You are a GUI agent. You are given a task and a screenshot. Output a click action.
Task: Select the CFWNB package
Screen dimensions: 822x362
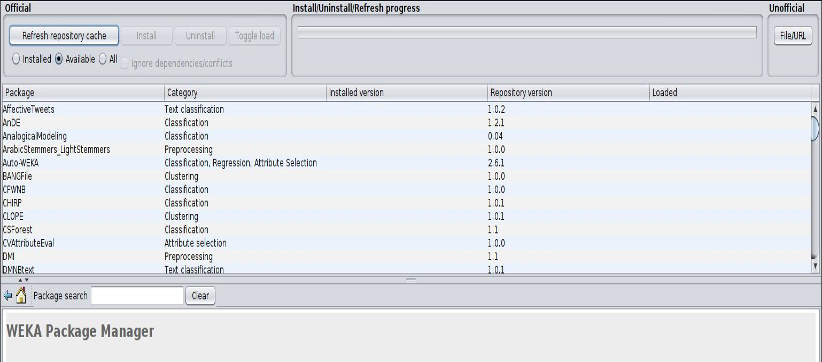[406, 190]
